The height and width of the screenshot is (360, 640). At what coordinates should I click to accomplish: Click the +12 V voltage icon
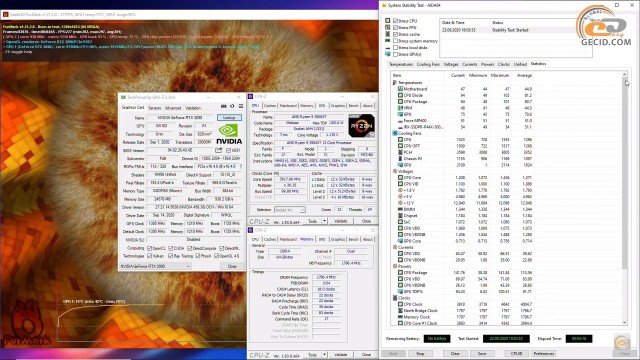[400, 203]
